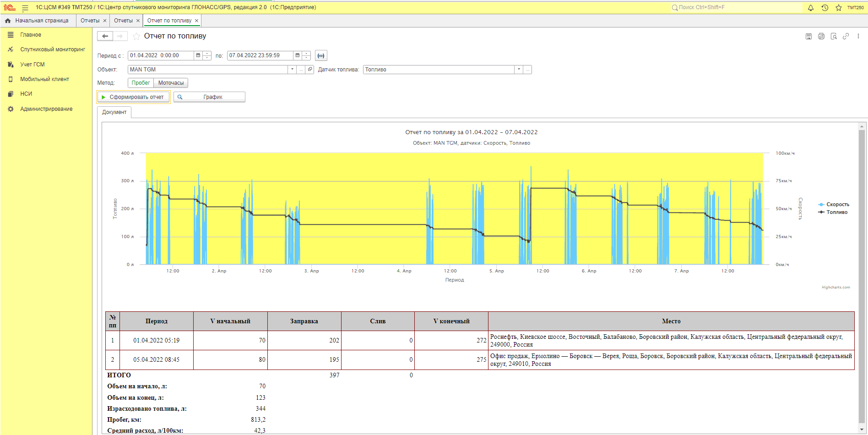Viewport: 868px width, 435px height.
Task: Open Highcharts.com link
Action: (835, 288)
